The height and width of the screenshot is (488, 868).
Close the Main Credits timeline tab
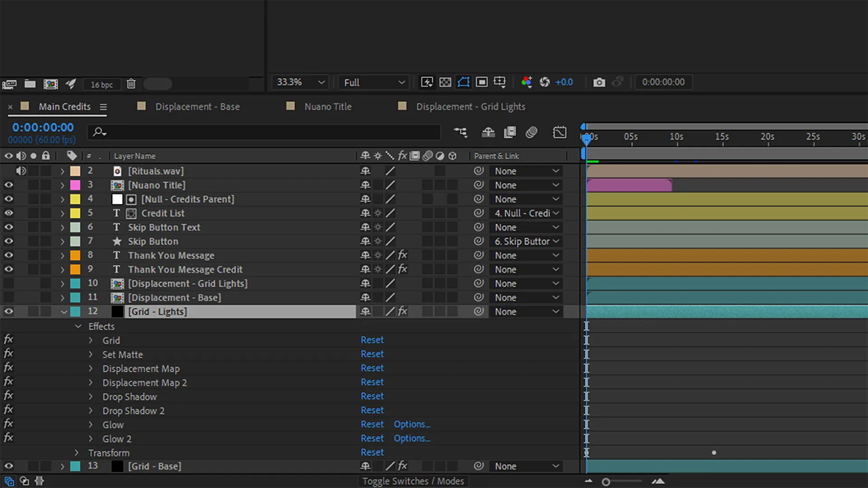point(10,107)
